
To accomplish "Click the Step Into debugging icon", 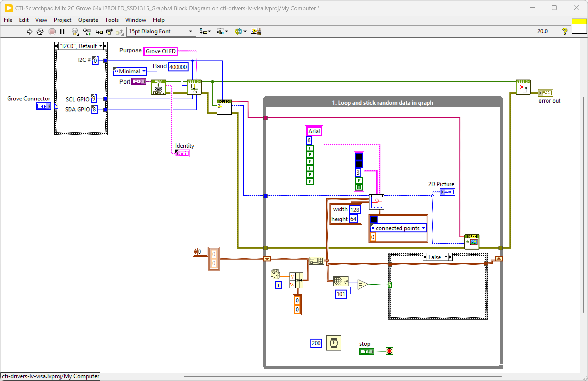I will (x=99, y=32).
